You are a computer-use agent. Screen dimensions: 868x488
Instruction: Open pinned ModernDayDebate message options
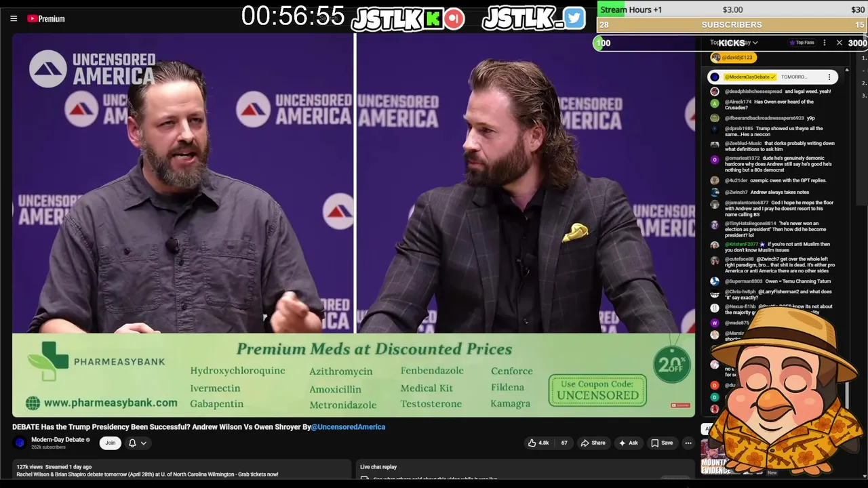(x=829, y=77)
